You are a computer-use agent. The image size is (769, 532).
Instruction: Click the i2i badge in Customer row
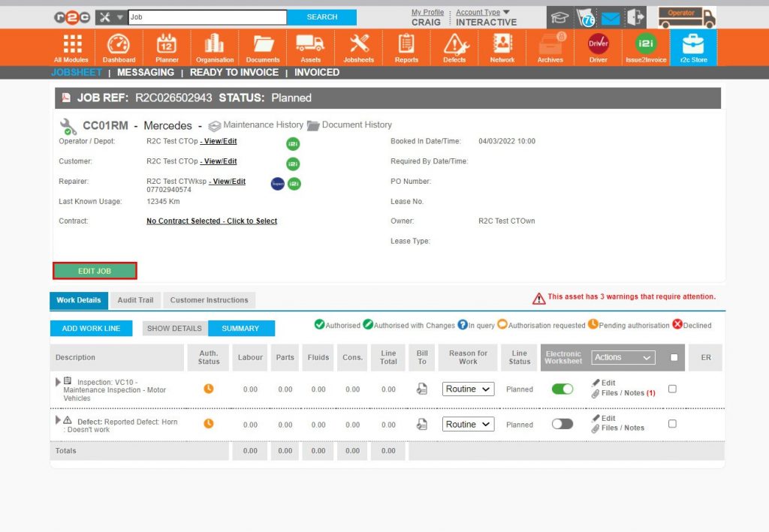pos(293,164)
